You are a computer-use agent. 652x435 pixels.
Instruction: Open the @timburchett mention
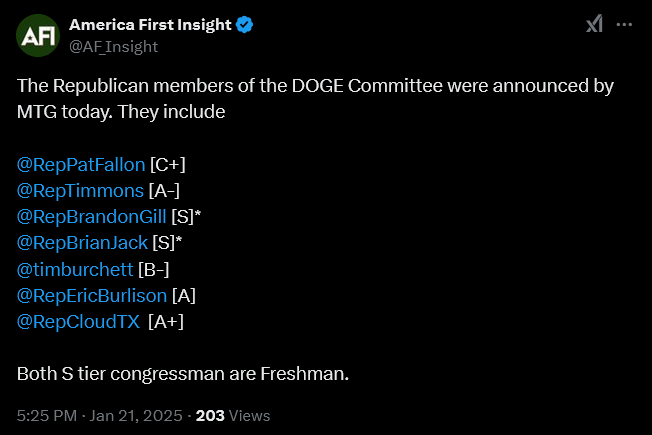click(x=75, y=269)
